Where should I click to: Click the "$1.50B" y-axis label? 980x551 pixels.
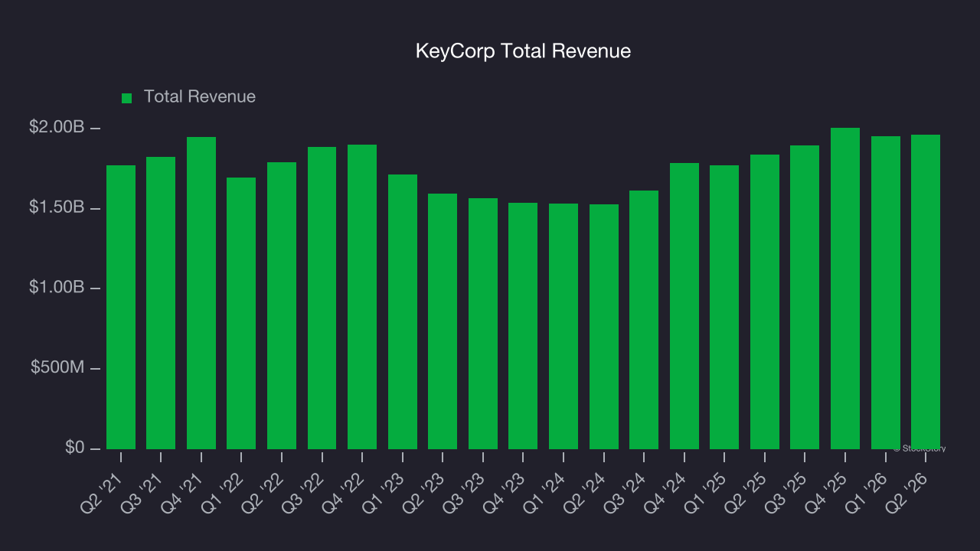[x=57, y=207]
